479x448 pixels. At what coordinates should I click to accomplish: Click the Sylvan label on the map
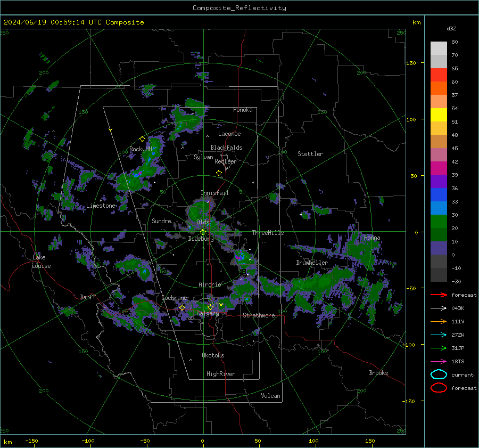(x=203, y=157)
